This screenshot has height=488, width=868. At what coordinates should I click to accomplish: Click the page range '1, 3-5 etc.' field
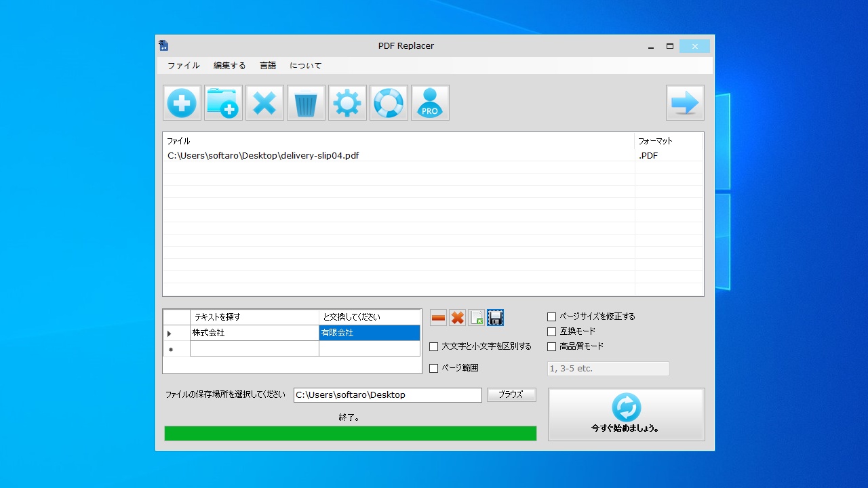tap(608, 369)
